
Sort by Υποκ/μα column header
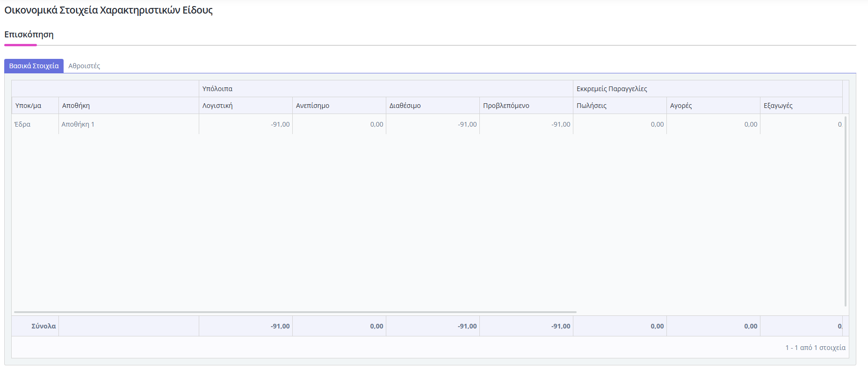tap(35, 106)
